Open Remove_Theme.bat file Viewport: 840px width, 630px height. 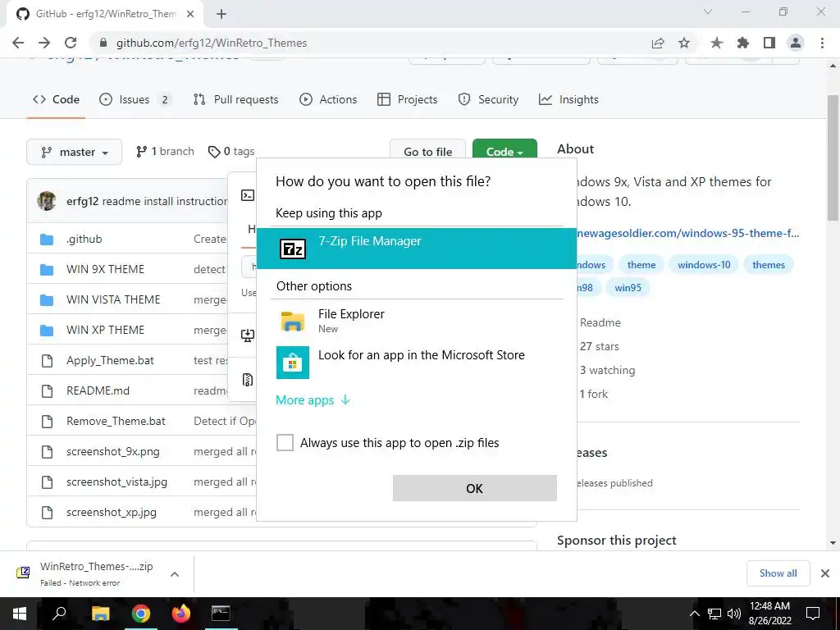tap(116, 421)
